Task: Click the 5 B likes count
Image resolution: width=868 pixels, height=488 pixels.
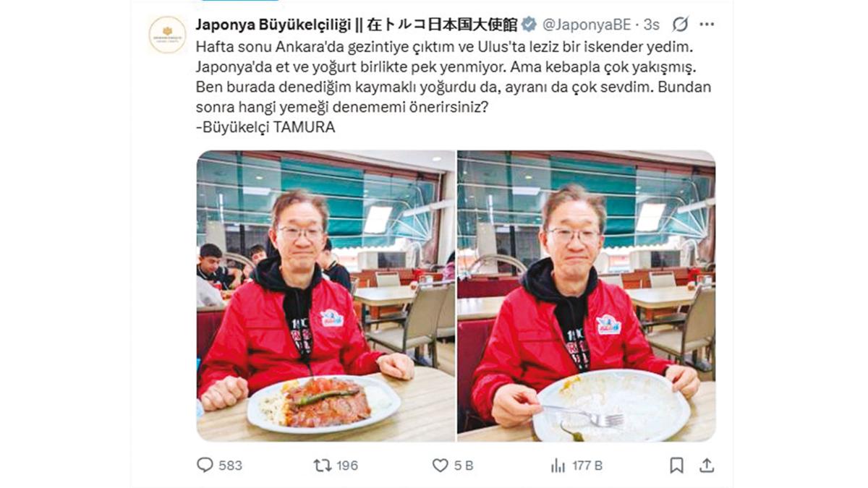Action: (x=464, y=466)
